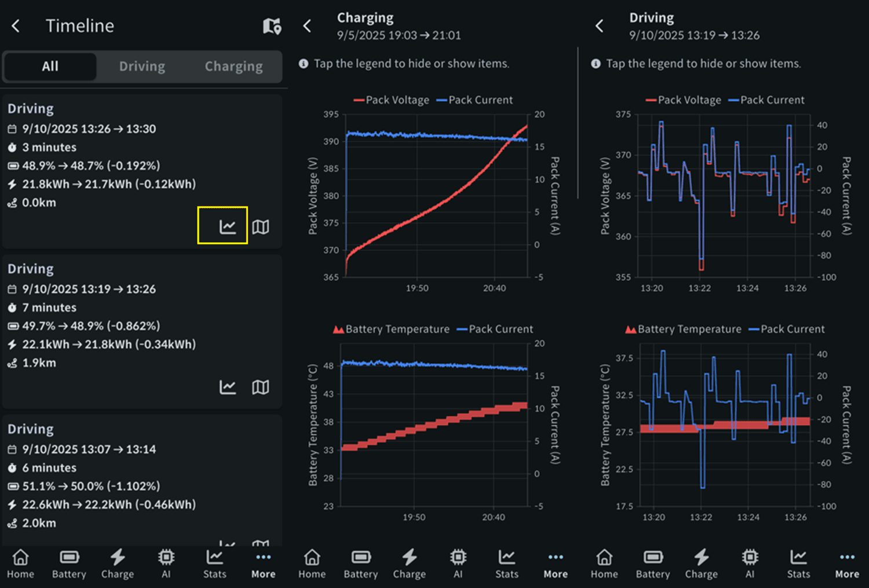Toggle Pack Current legend in Charging temperature chart
This screenshot has width=869, height=588.
click(x=495, y=329)
